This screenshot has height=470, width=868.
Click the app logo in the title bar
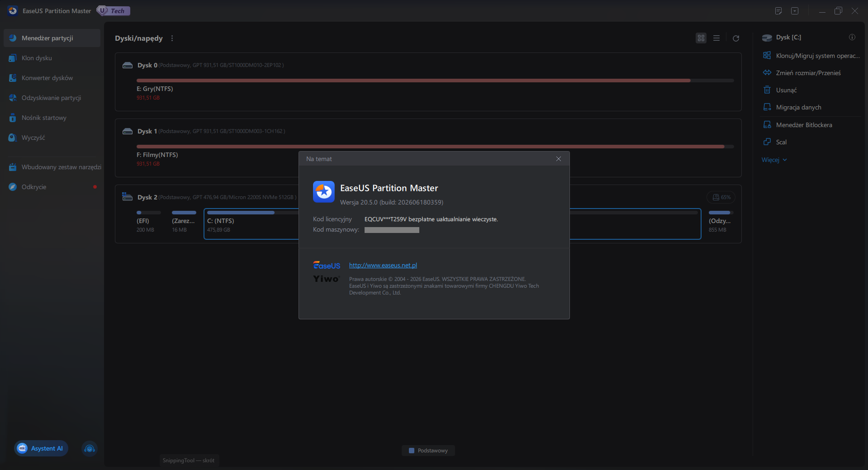coord(13,11)
